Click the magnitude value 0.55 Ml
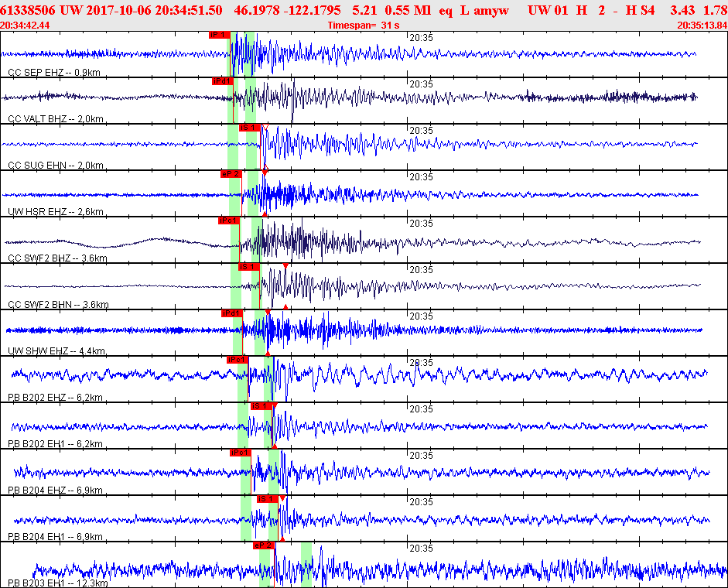Screen dimensions: 728x588 pos(408,10)
